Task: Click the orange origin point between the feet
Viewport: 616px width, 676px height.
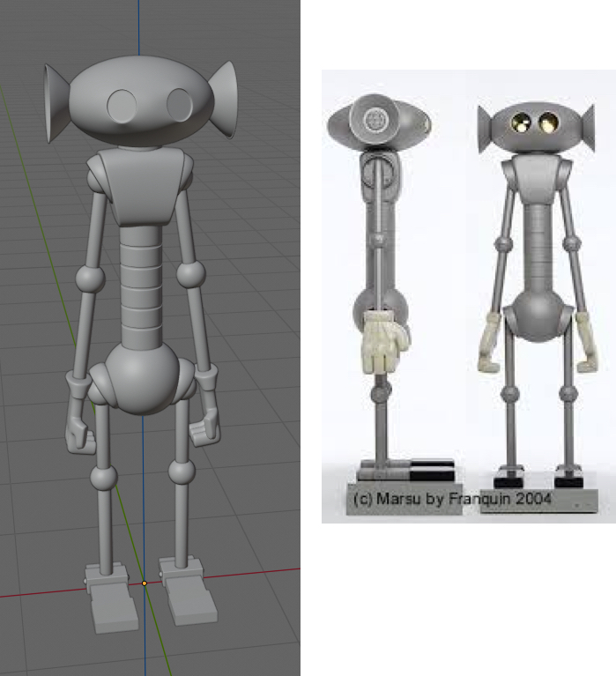Action: click(x=145, y=583)
